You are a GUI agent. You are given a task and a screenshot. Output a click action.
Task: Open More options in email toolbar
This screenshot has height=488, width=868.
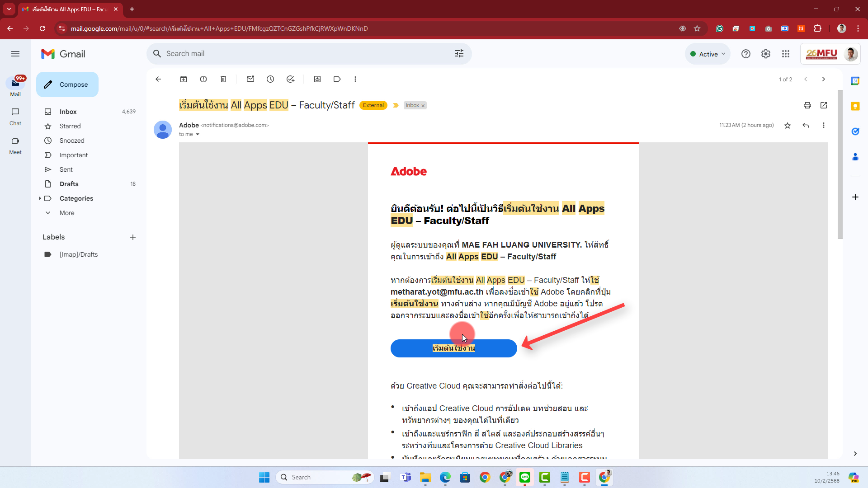coord(355,79)
